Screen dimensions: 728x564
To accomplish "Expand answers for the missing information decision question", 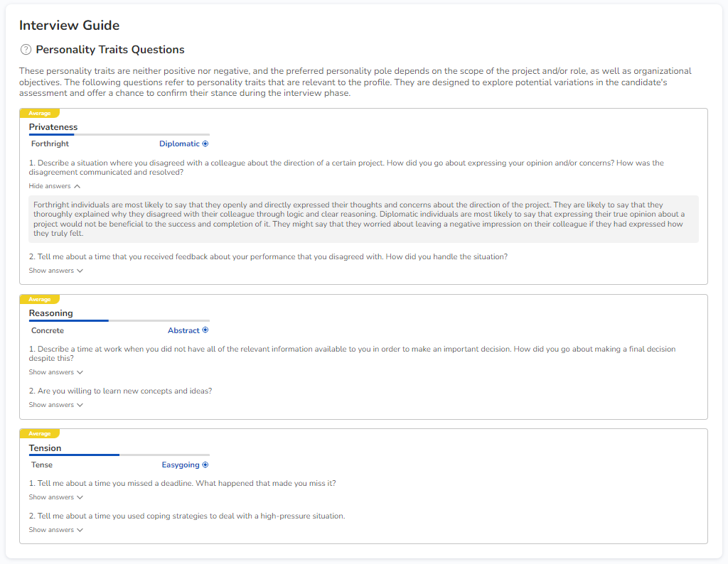I will coord(55,372).
